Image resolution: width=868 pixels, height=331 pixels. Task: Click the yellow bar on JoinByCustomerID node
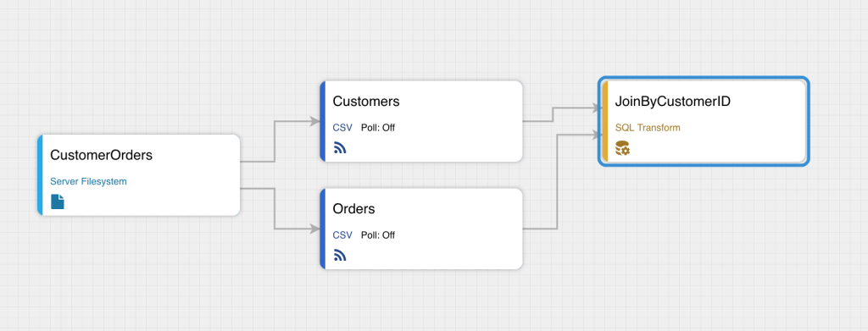coord(604,121)
